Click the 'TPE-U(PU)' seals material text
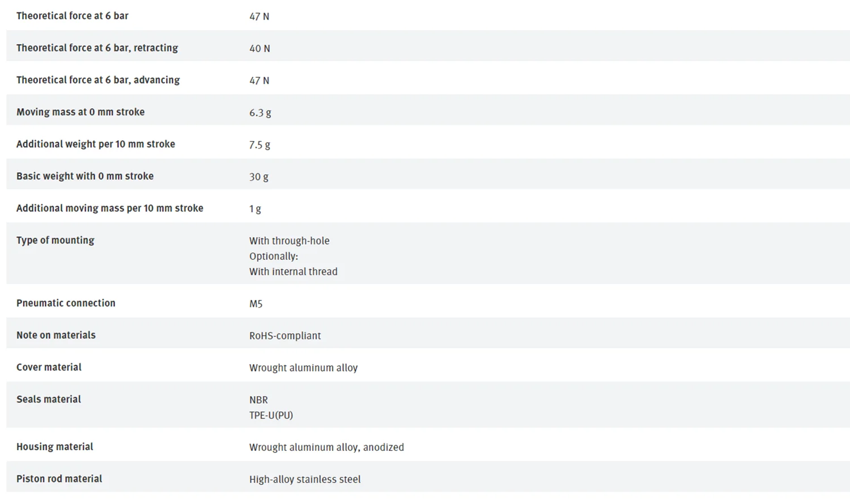Screen dimensions: 850x504 (271, 415)
